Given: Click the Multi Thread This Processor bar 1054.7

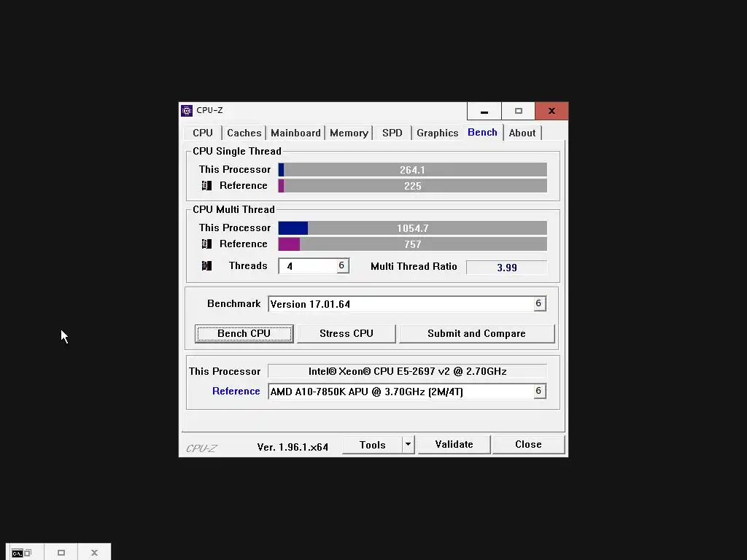Looking at the screenshot, I should (x=413, y=228).
